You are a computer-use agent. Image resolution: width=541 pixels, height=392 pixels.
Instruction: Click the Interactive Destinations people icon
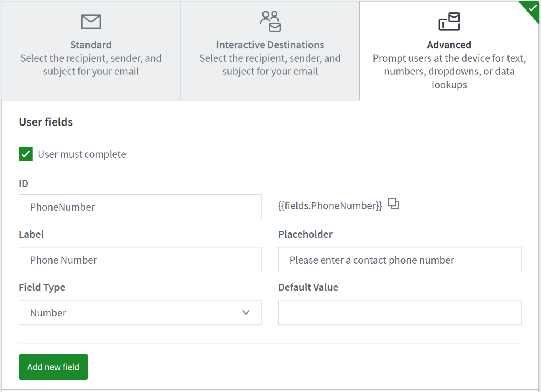270,22
